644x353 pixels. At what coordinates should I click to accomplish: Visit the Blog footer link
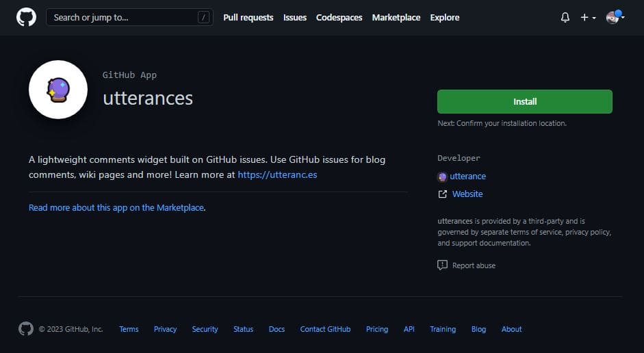pyautogui.click(x=478, y=329)
